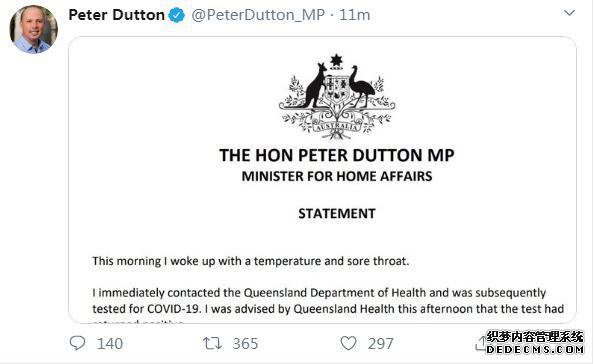Select the STATEMENT heading in the image
The height and width of the screenshot is (364, 595).
tap(337, 214)
